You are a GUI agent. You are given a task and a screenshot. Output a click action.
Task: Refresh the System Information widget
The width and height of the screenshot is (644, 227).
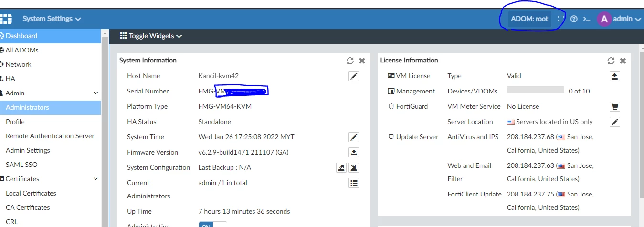[x=350, y=61]
